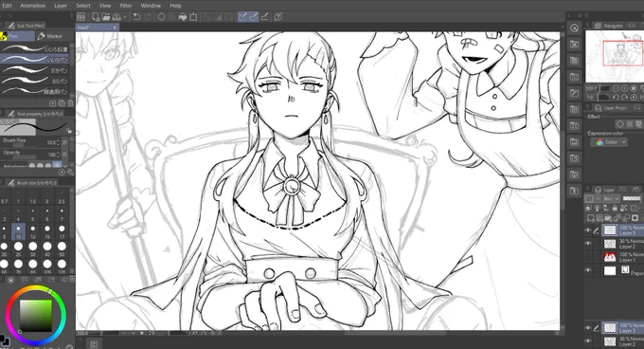The image size is (644, 349).
Task: Show Layer 1 by clicking visibility box
Action: coord(588,257)
